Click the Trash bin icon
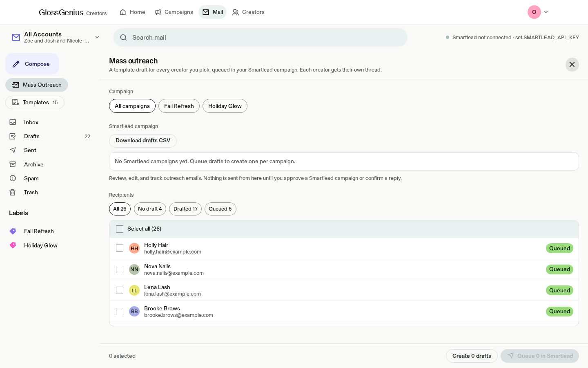 13,192
